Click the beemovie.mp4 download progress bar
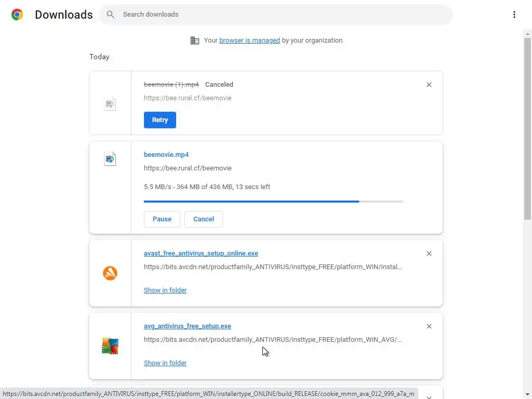 [273, 201]
